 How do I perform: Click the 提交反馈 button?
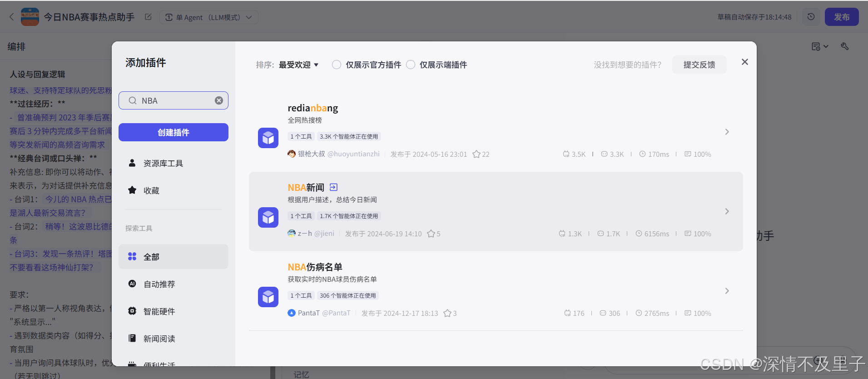[699, 65]
